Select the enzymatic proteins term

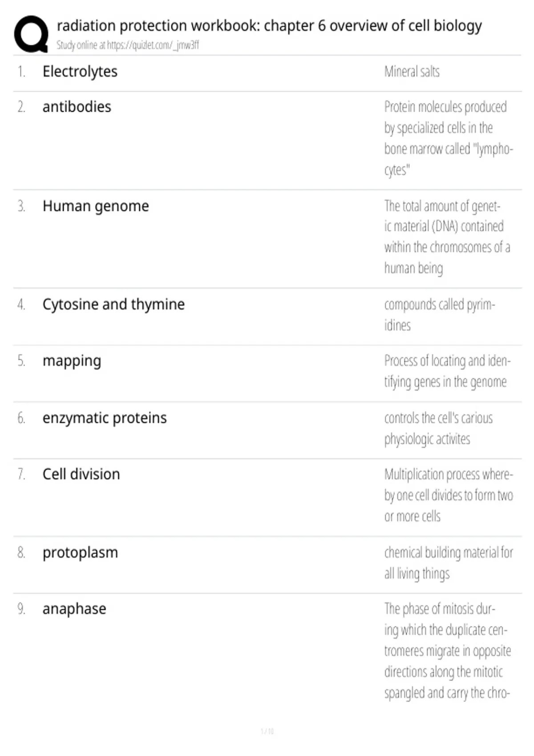point(105,418)
